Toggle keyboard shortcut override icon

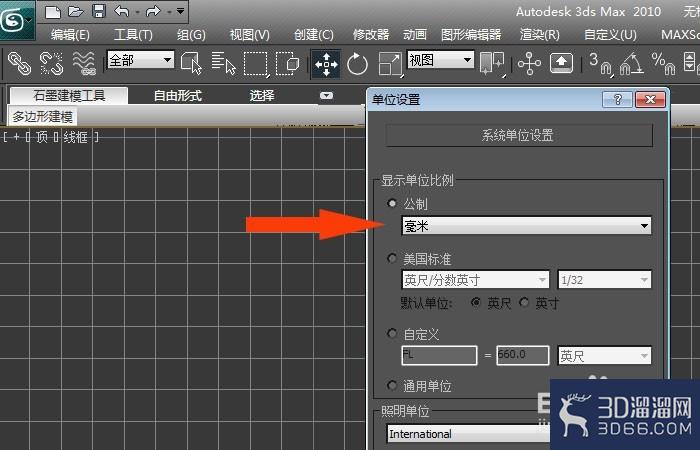point(562,63)
